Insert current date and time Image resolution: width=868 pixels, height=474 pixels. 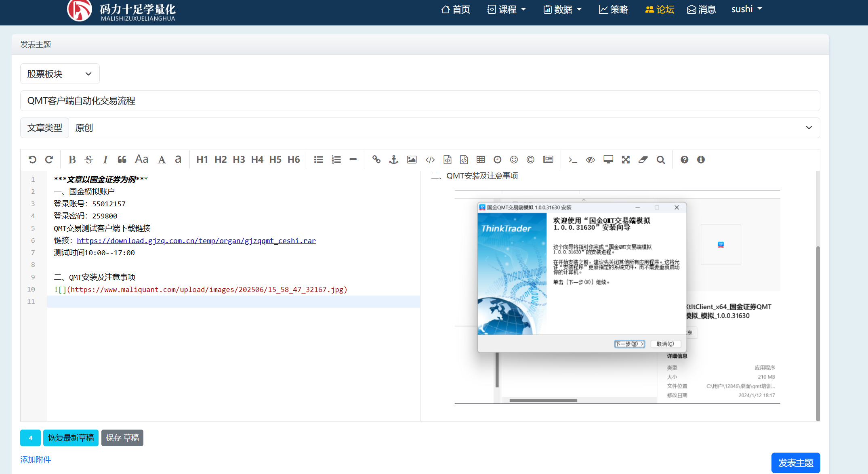click(x=498, y=159)
